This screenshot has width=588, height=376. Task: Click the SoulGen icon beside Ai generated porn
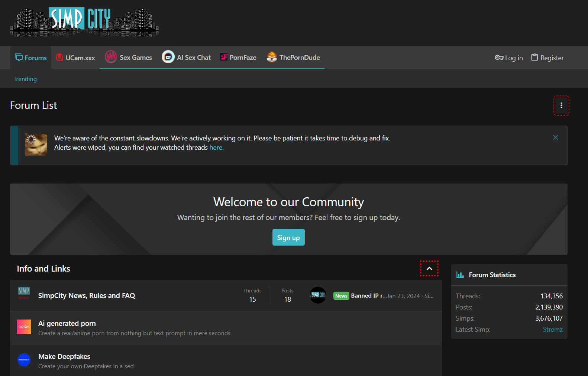click(24, 327)
